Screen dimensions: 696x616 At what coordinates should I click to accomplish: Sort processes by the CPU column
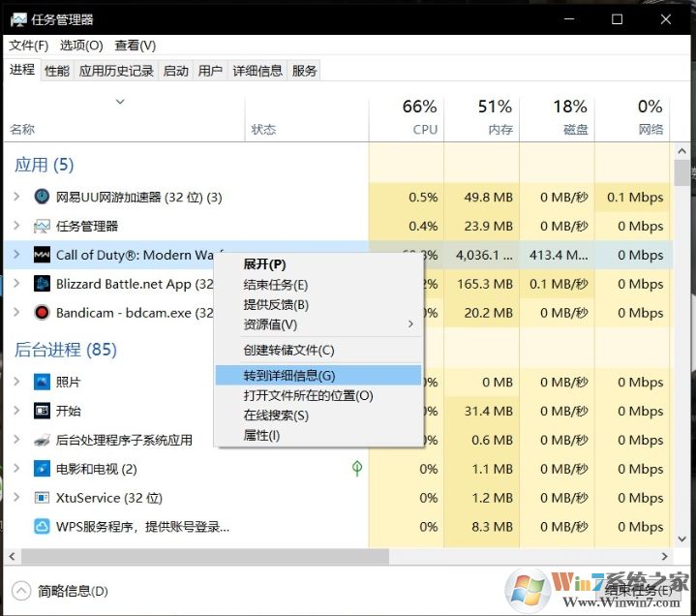[x=419, y=116]
